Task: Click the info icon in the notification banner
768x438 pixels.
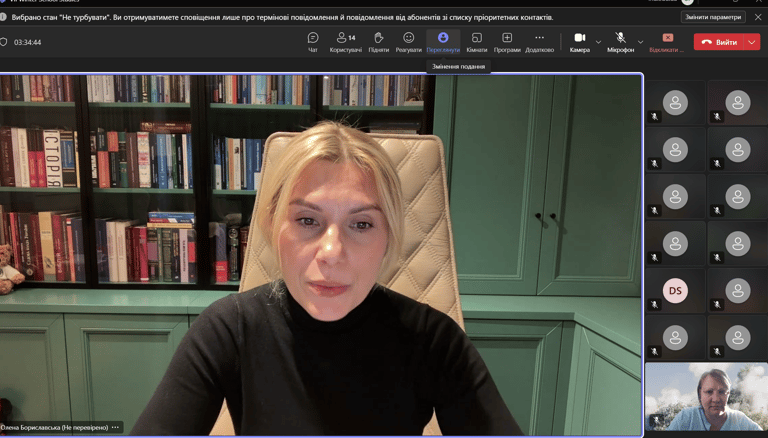Action: (3, 17)
